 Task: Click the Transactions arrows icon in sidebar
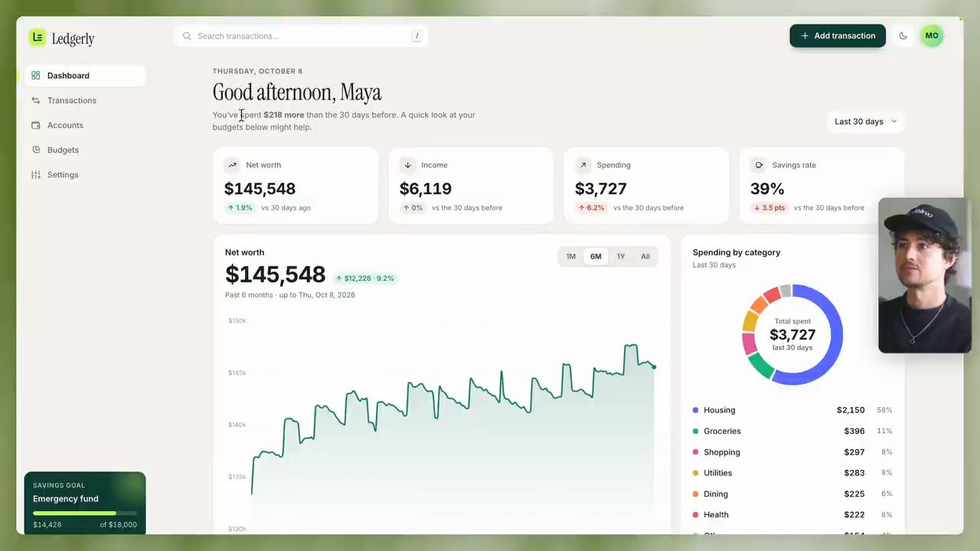point(36,100)
